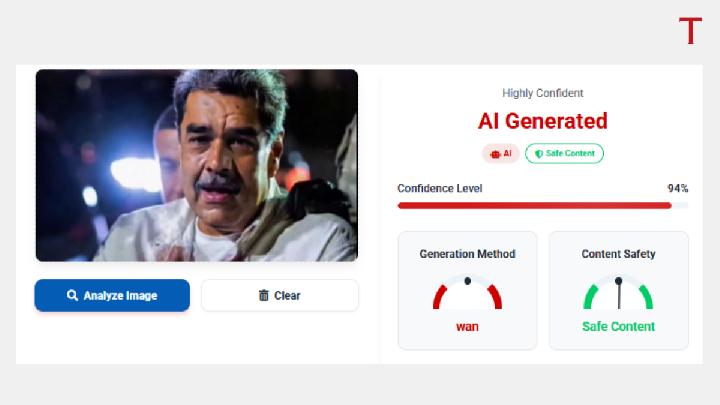Click the 94% confidence value
The height and width of the screenshot is (405, 720).
pyautogui.click(x=678, y=188)
